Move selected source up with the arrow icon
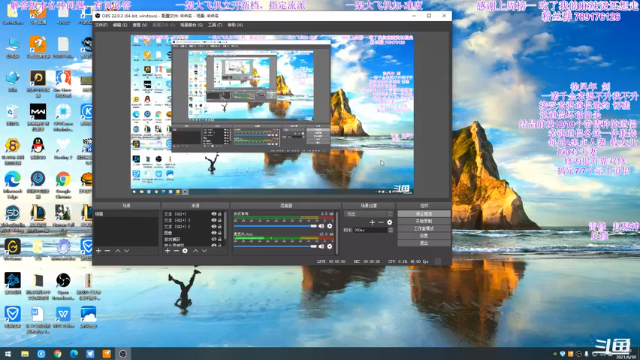640x360 pixels. [x=196, y=251]
